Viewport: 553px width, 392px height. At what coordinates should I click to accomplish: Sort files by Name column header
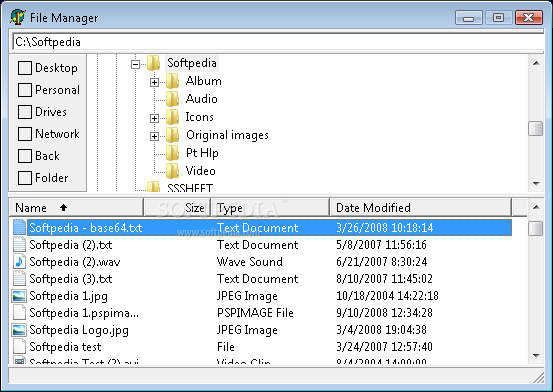tap(76, 207)
